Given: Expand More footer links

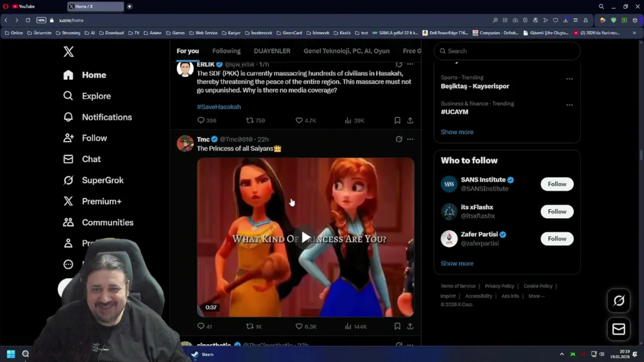Looking at the screenshot, I should [536, 296].
